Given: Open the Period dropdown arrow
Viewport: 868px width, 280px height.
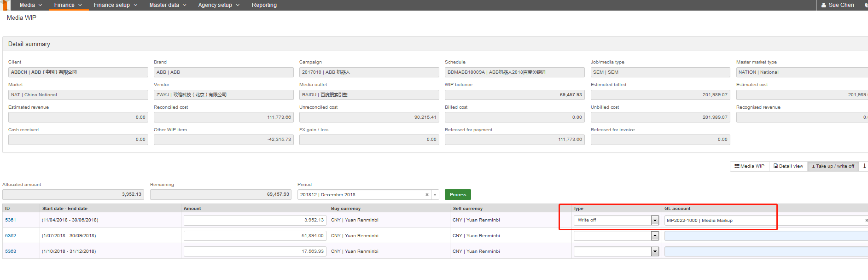Looking at the screenshot, I should [435, 195].
